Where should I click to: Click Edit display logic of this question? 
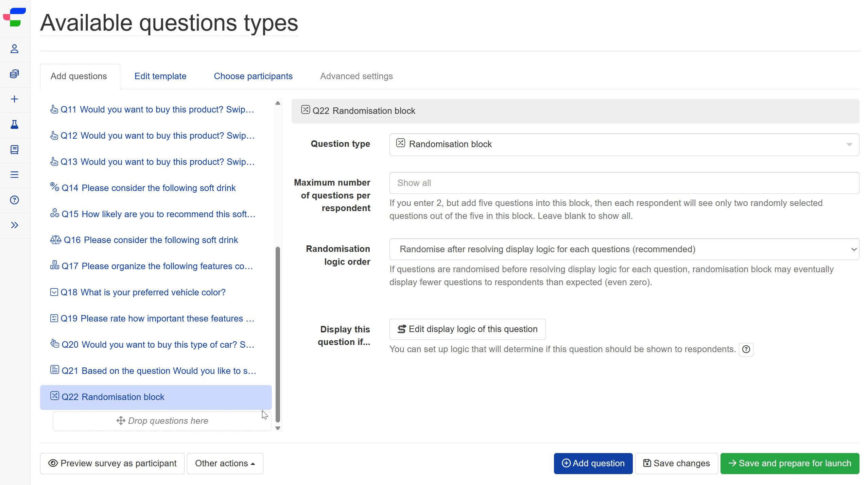467,329
